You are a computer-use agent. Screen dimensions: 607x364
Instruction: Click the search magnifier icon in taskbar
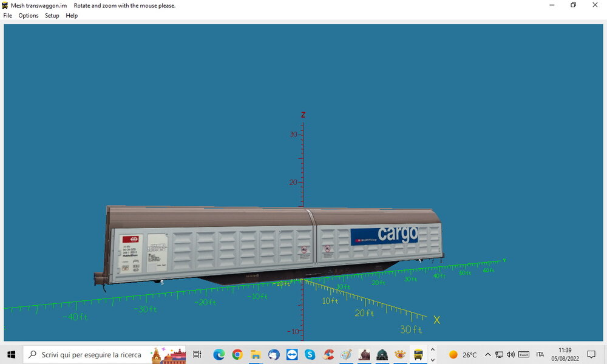click(33, 354)
